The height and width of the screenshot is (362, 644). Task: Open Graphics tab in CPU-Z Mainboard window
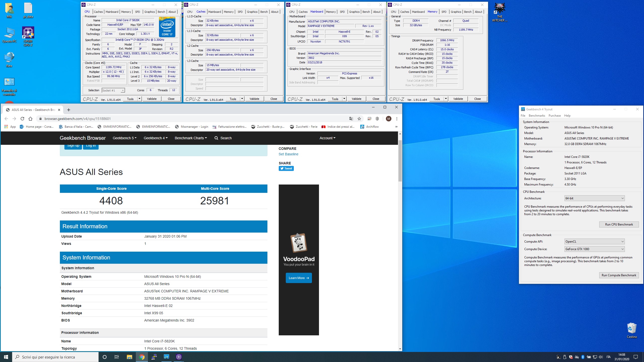click(x=354, y=12)
